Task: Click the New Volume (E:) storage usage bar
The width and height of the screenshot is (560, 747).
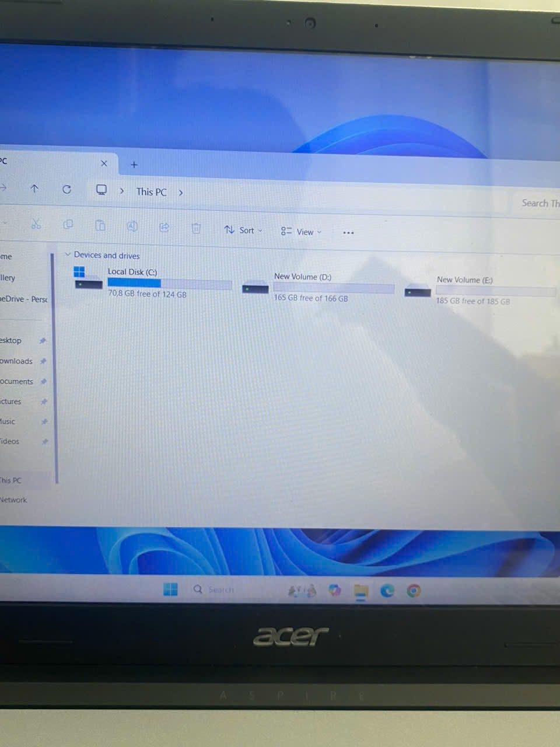Action: click(x=495, y=291)
